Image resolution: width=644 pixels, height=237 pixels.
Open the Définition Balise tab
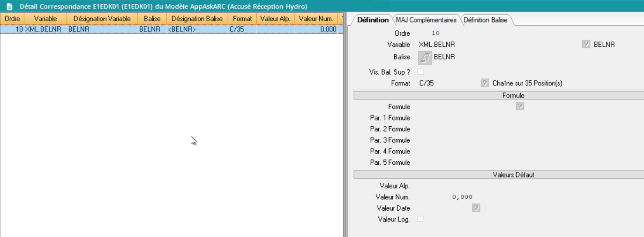pyautogui.click(x=485, y=20)
